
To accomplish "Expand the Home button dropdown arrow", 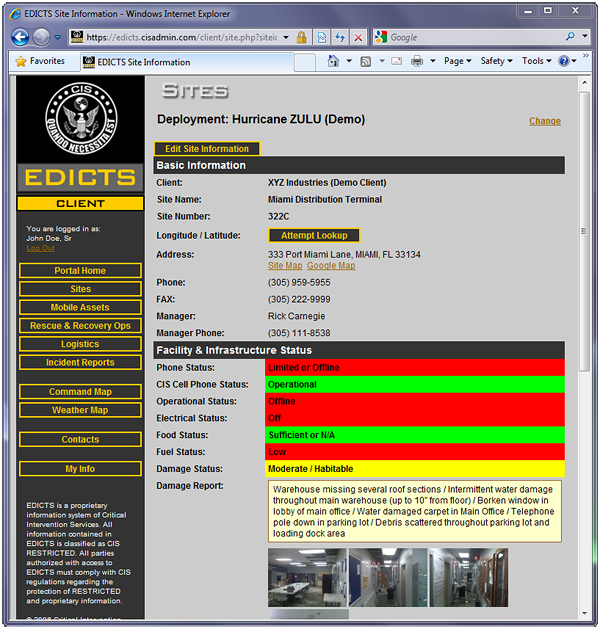I will [349, 61].
